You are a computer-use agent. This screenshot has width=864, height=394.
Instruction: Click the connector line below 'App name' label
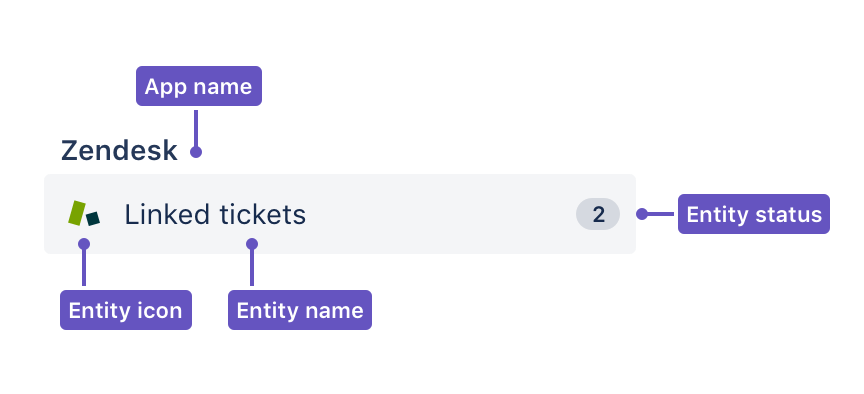pos(196,128)
